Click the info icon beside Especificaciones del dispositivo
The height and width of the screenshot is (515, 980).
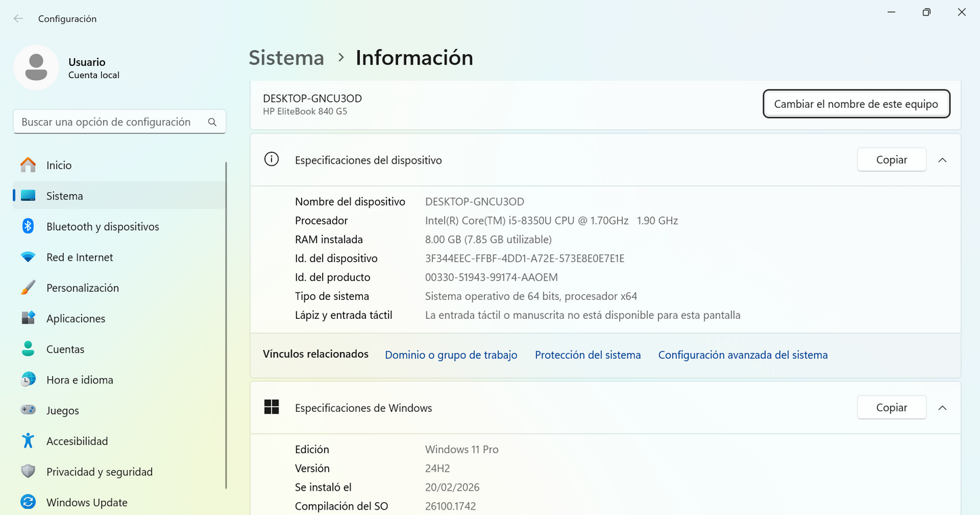tap(271, 159)
